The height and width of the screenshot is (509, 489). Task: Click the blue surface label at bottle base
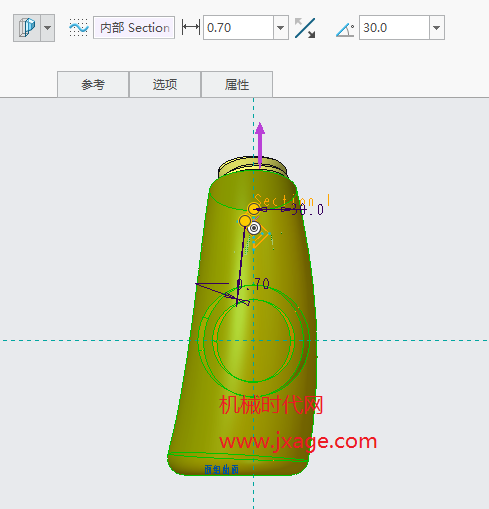[x=222, y=470]
